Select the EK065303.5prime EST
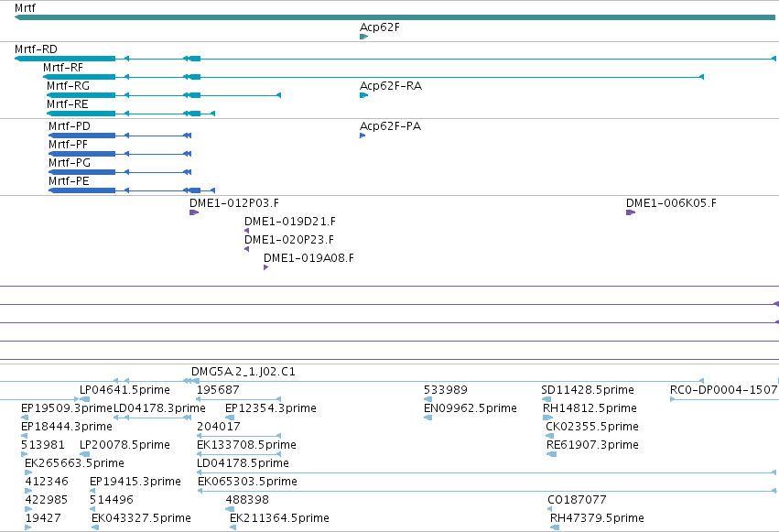779x532 pixels. [247, 482]
